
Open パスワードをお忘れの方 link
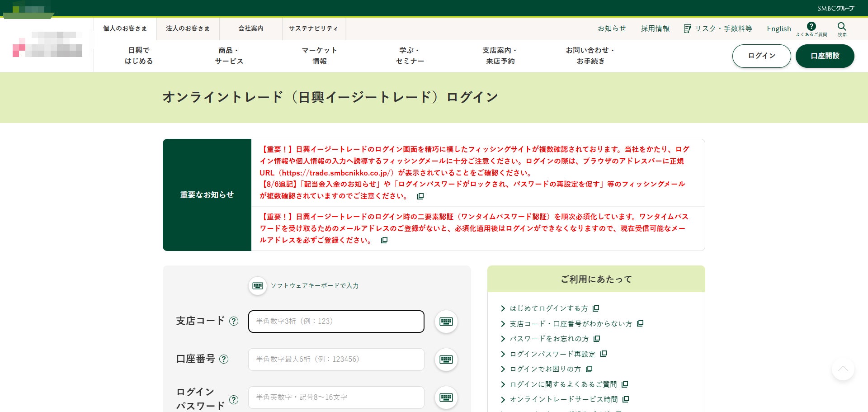click(x=549, y=339)
